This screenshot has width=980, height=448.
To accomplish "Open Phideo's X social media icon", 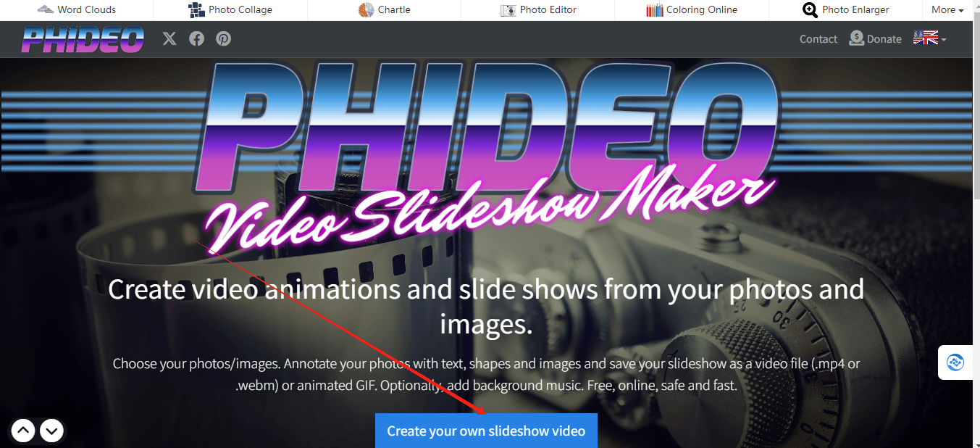I will [169, 38].
